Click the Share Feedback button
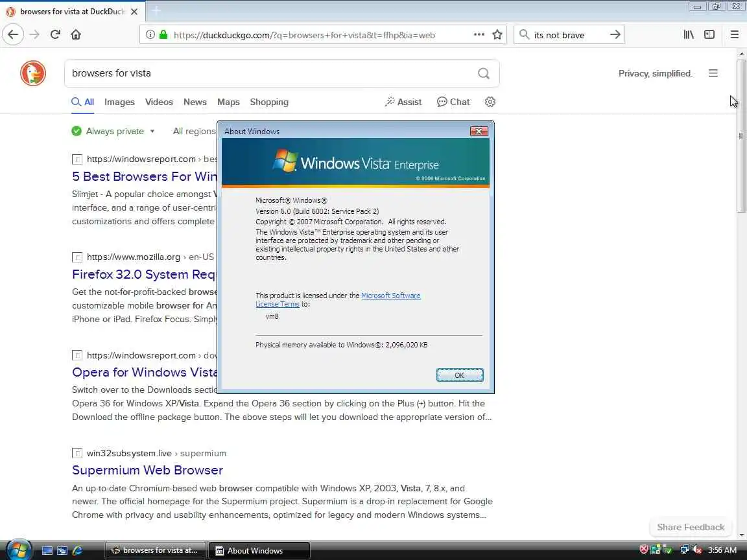The image size is (747, 560). 691,527
